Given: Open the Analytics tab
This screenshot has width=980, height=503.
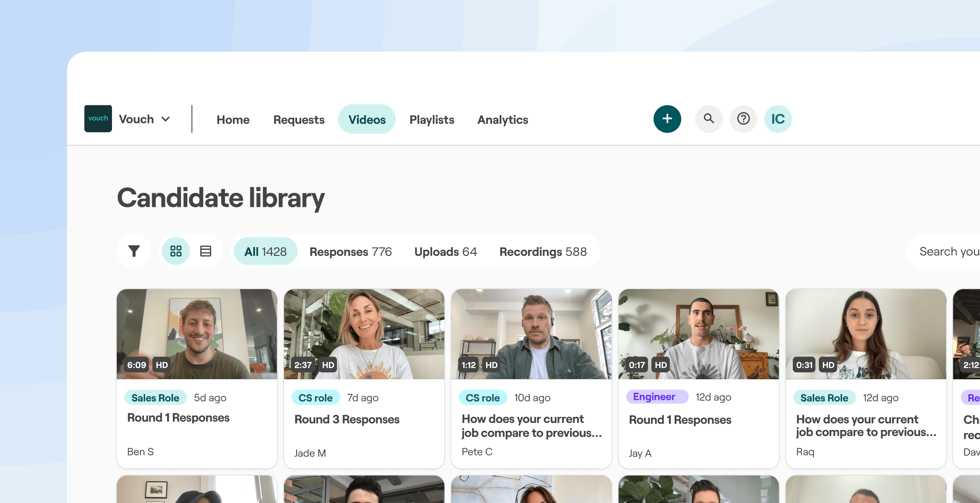Looking at the screenshot, I should [503, 120].
